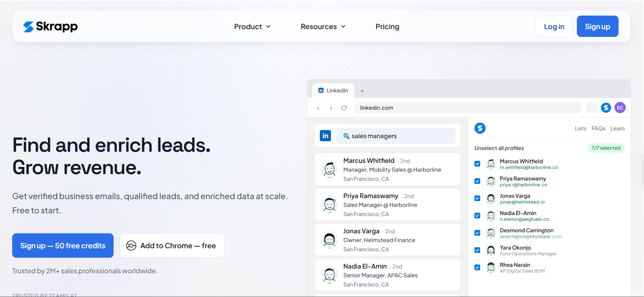Viewport: 644px width, 297px height.
Task: Open Lists in the Skrapp panel
Action: [x=581, y=129]
